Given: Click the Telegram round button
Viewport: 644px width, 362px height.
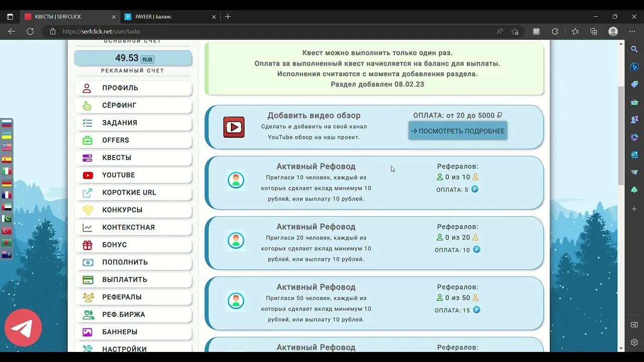Looking at the screenshot, I should [23, 328].
